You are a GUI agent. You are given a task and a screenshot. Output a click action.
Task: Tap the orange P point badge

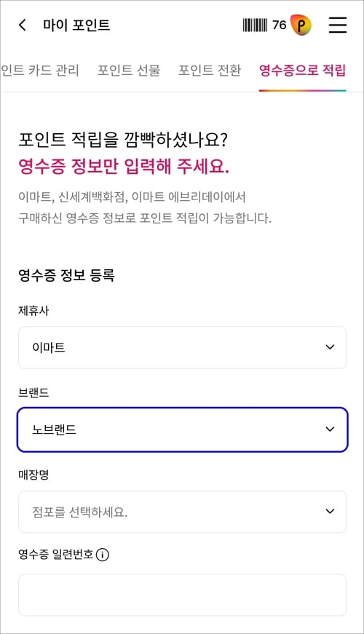tap(301, 25)
